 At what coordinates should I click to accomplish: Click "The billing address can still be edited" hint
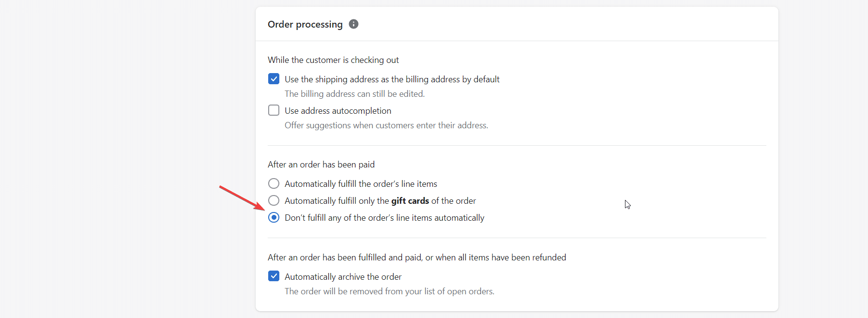click(354, 94)
